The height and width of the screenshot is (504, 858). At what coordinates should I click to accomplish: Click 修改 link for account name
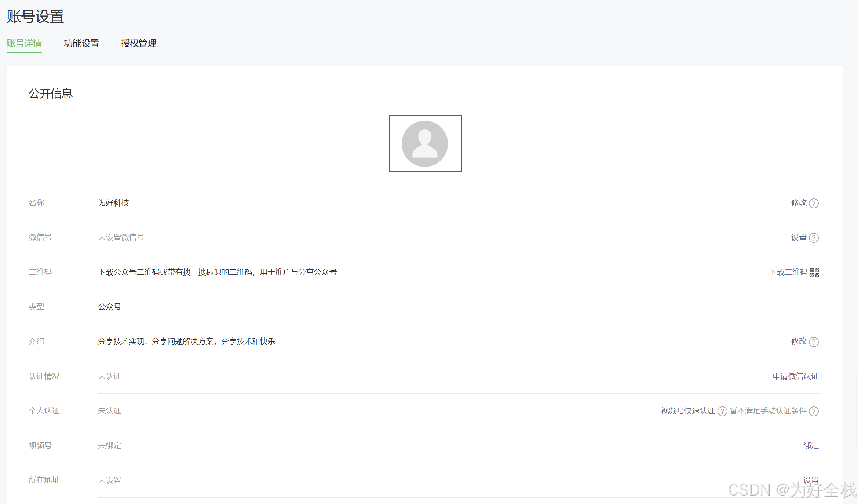click(x=799, y=203)
